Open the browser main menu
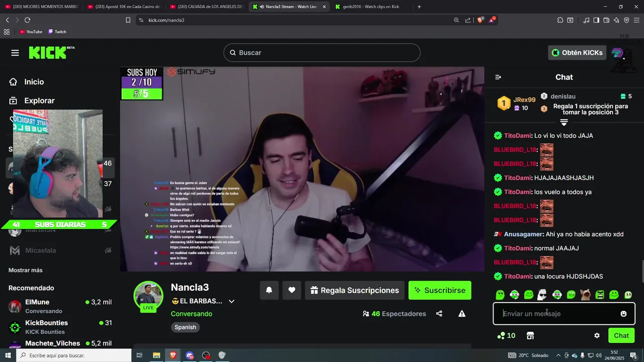Viewport: 644px width, 362px height. point(637,20)
